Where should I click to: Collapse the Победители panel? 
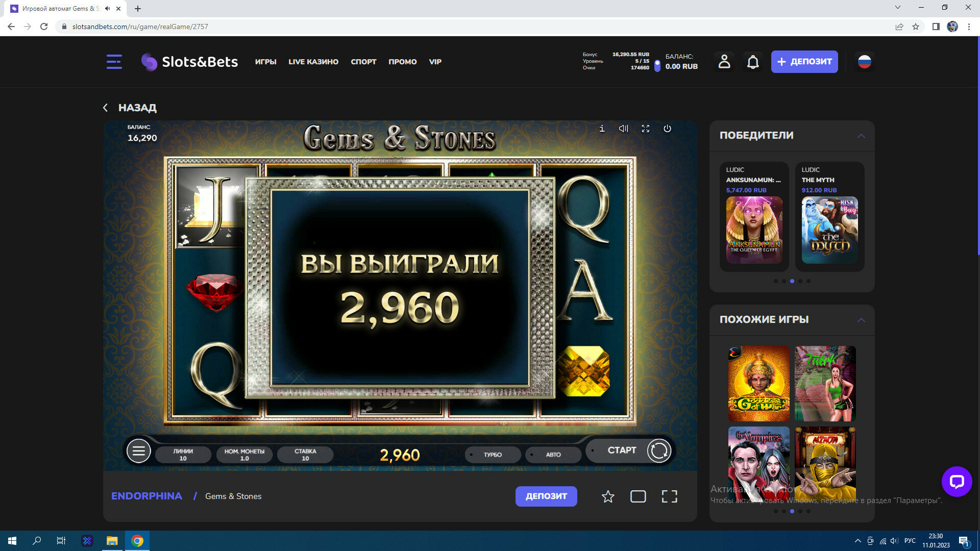(861, 136)
